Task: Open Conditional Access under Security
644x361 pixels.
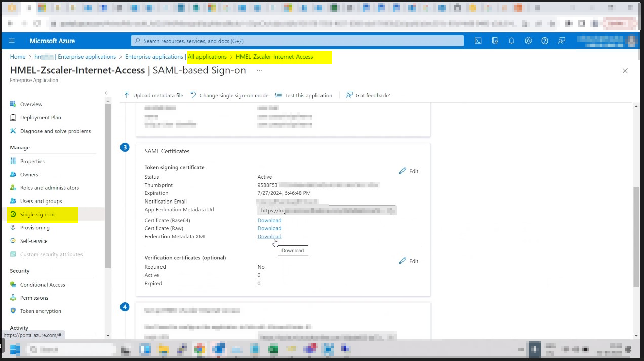Action: click(43, 285)
